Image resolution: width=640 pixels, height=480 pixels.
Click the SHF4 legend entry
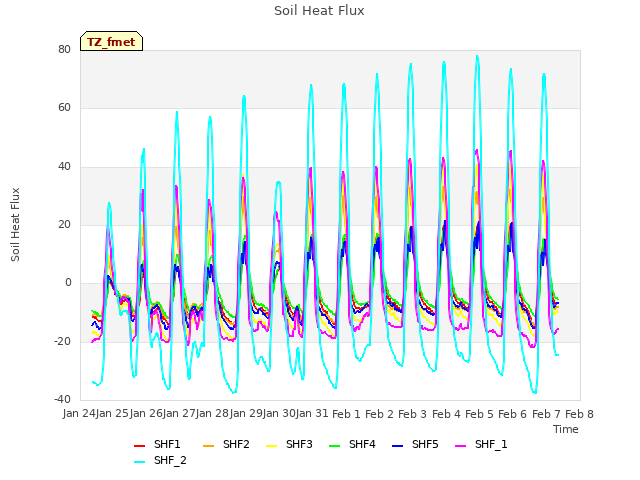pyautogui.click(x=352, y=444)
